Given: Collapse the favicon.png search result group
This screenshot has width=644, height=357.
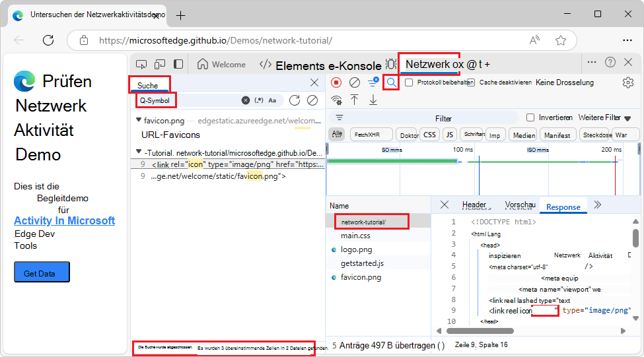Looking at the screenshot, I should coord(138,120).
